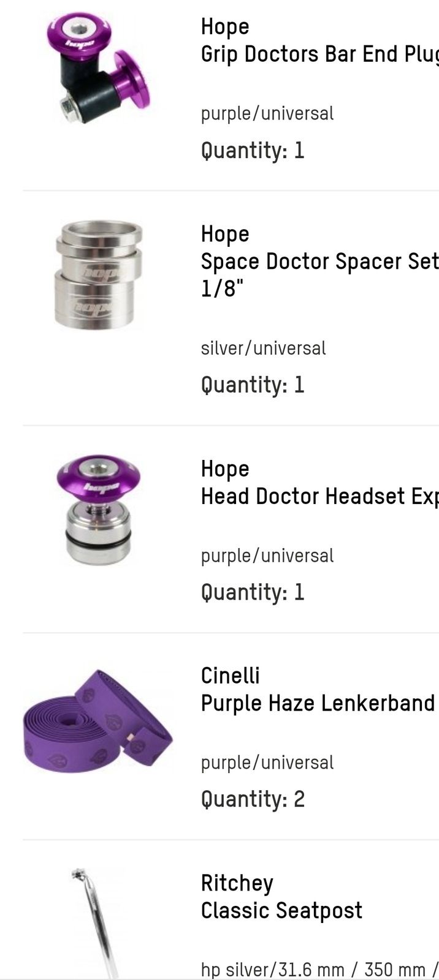Open the purple Hope headset expander image
Screen dimensions: 439x980
pos(99,510)
